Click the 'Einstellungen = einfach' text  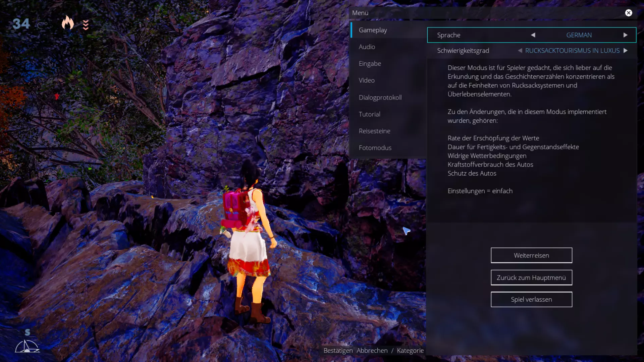click(x=480, y=191)
